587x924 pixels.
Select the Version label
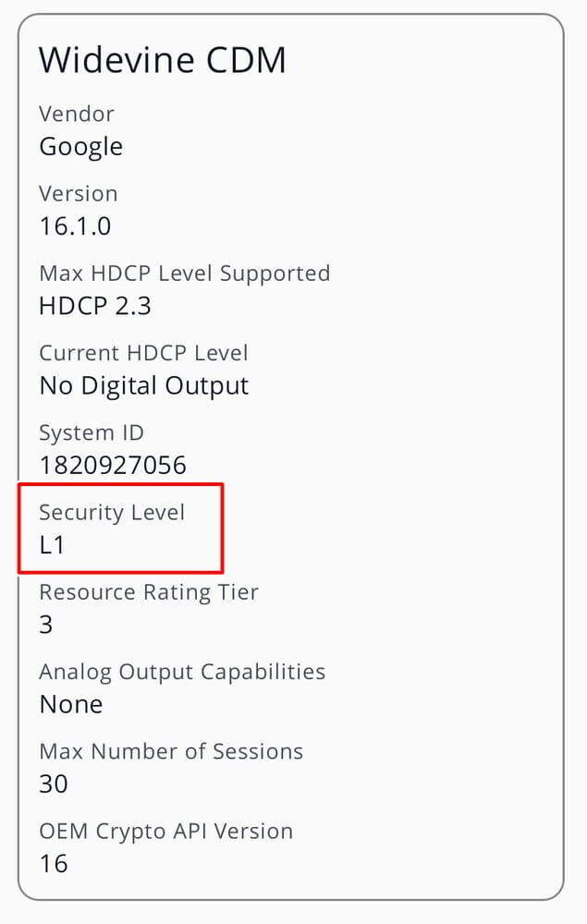coord(78,194)
